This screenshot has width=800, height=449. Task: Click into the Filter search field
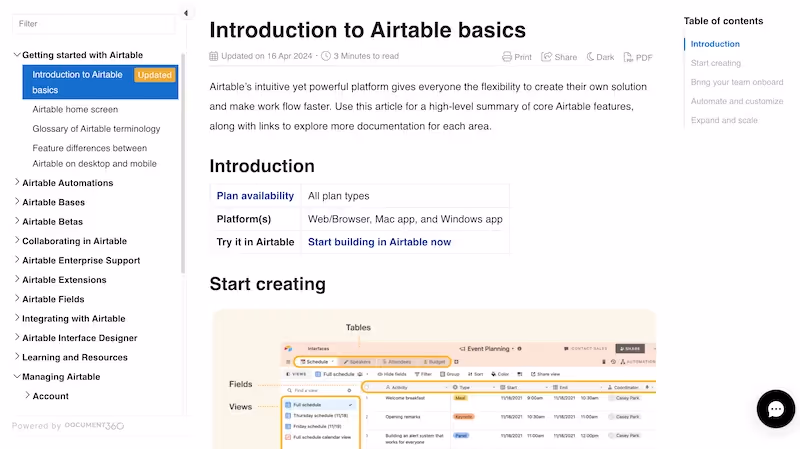click(x=94, y=23)
